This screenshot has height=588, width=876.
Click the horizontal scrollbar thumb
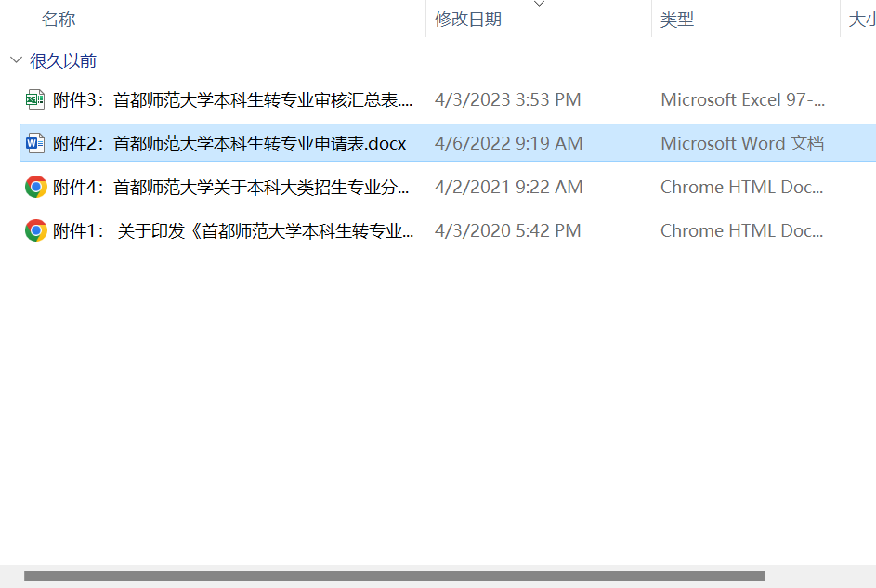pyautogui.click(x=394, y=577)
